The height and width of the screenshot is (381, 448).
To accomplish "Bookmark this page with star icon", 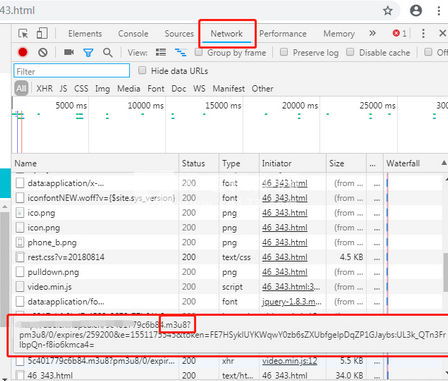I will [x=388, y=11].
